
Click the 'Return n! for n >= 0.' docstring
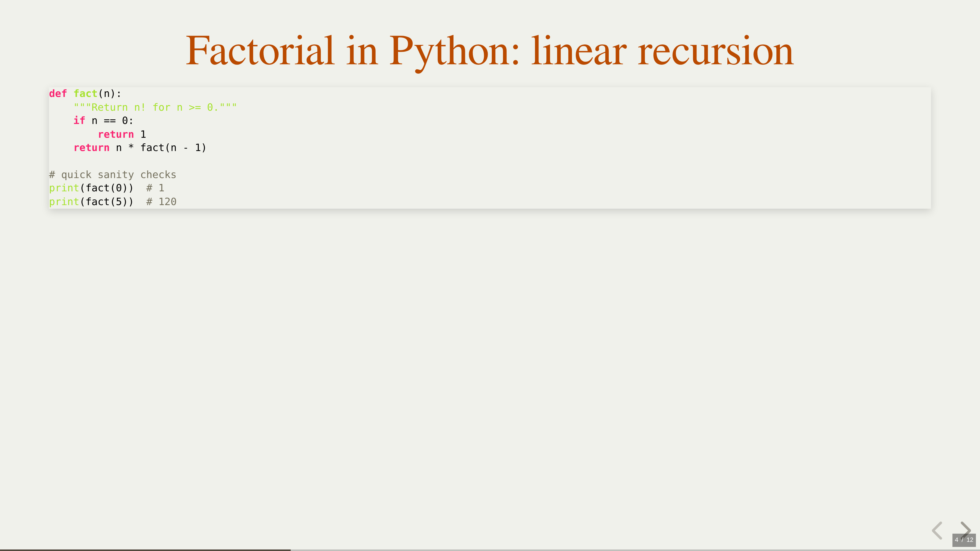pos(155,107)
